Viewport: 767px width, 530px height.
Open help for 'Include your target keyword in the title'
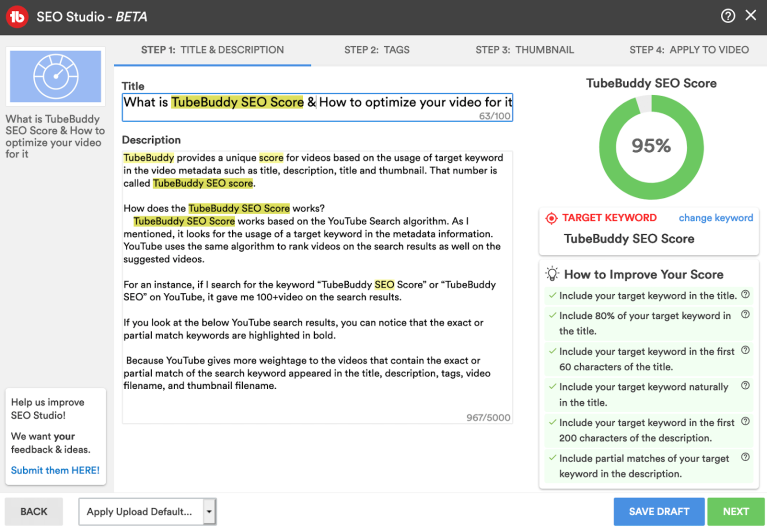[745, 295]
